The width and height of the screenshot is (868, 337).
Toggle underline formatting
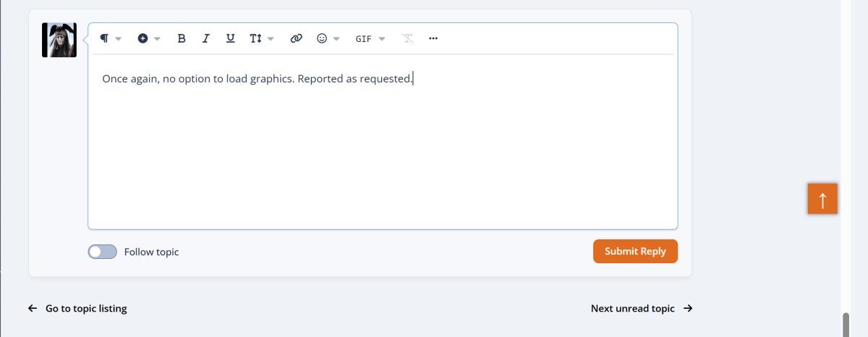[x=230, y=38]
